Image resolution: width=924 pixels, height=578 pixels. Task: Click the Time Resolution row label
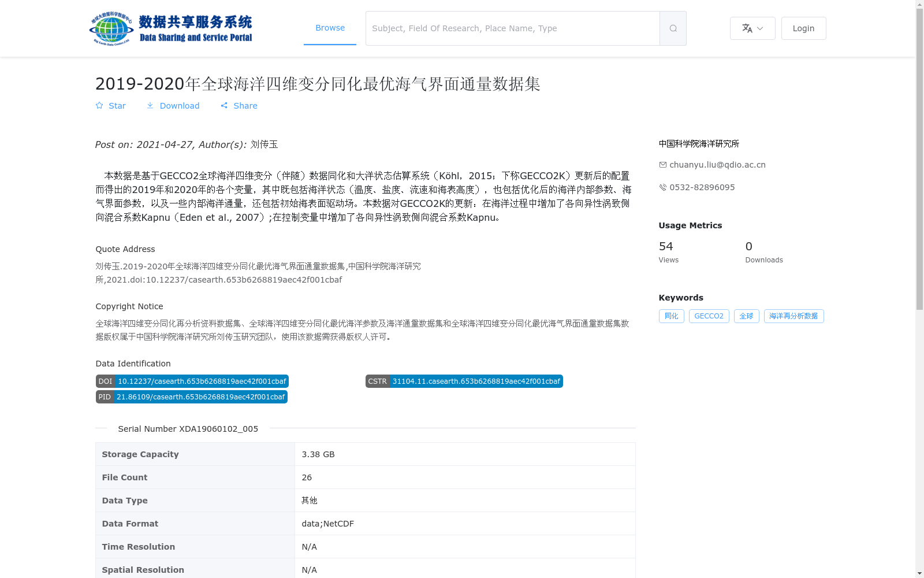click(139, 547)
